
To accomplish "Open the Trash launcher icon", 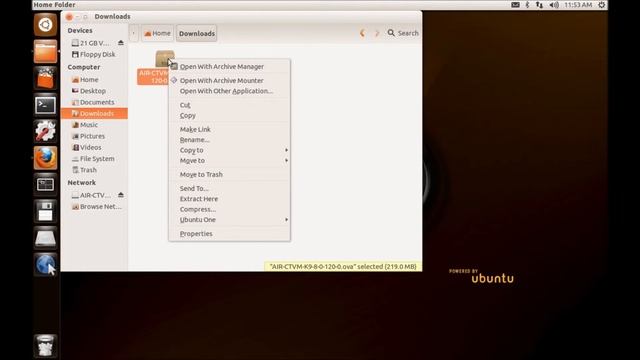I will [45, 345].
